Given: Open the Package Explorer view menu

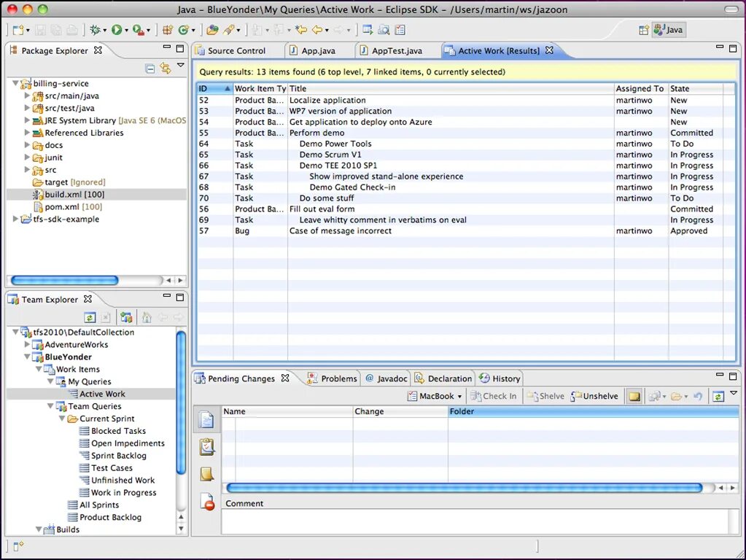Looking at the screenshot, I should click(x=181, y=65).
